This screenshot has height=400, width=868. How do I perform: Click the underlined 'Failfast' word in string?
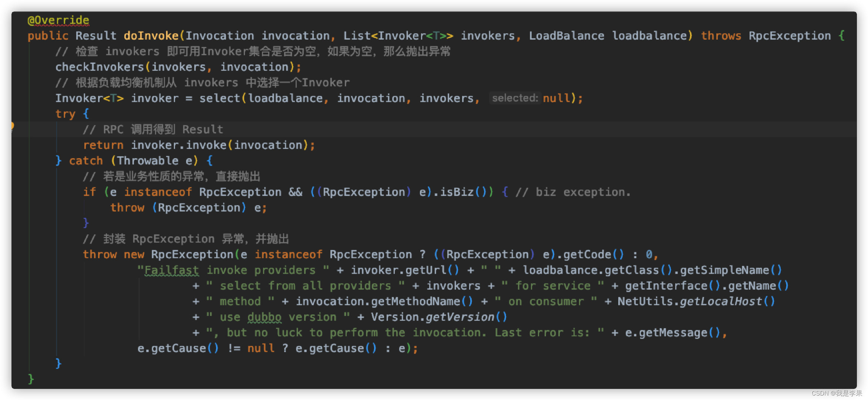pos(171,270)
